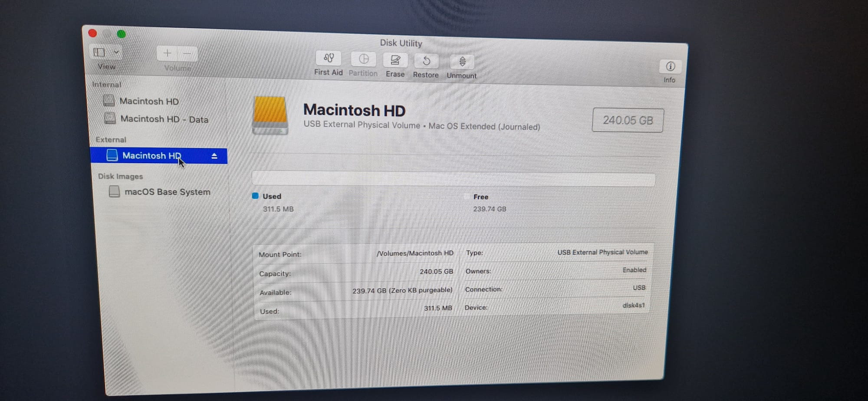Click the macOS Base System disk icon
The height and width of the screenshot is (401, 868).
[x=115, y=191]
